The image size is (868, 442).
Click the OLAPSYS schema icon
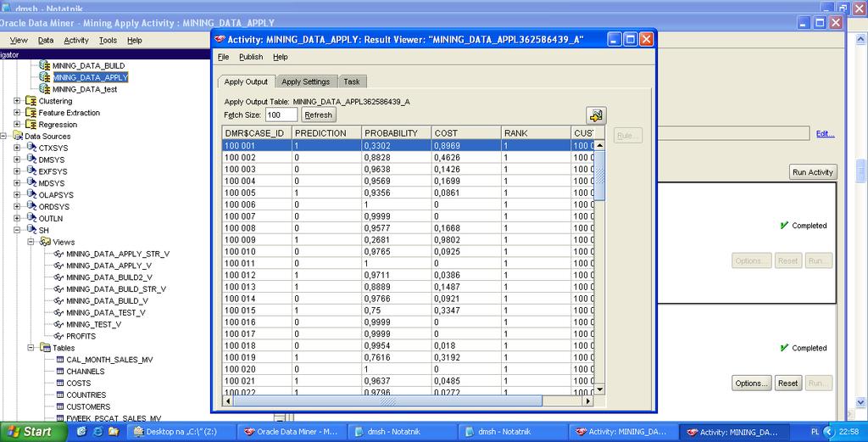tap(31, 194)
